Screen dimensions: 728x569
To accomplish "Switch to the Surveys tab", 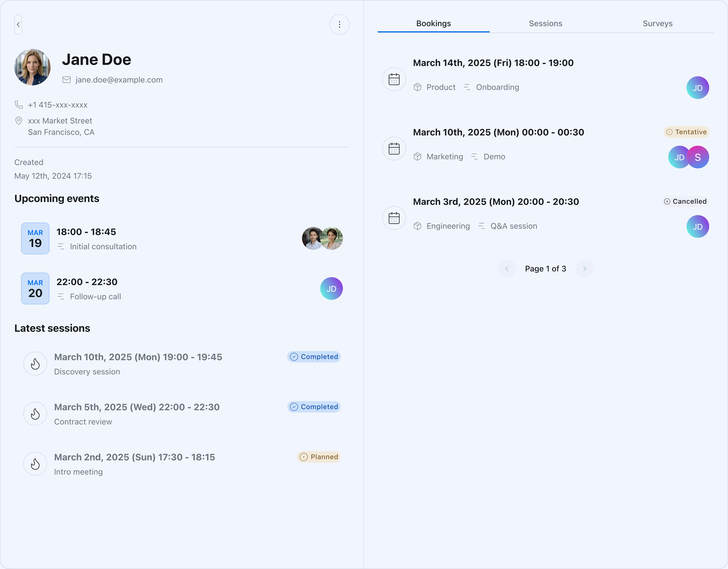I will pyautogui.click(x=657, y=23).
